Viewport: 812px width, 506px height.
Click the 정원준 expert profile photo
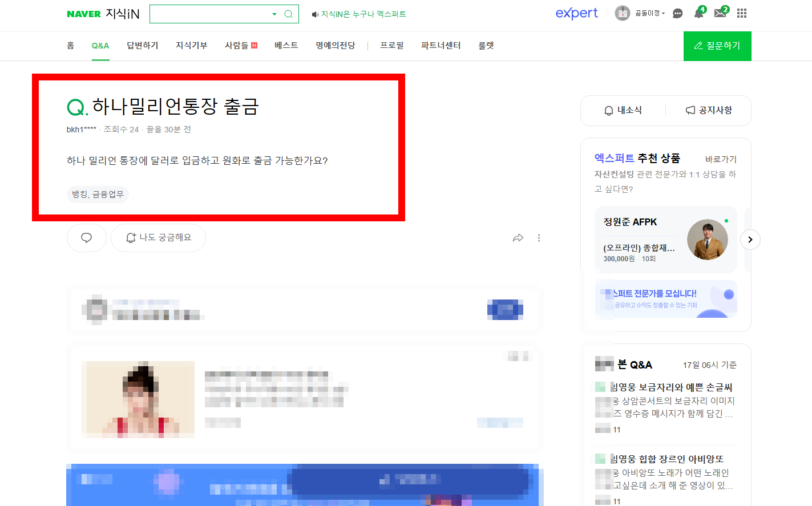pos(707,240)
